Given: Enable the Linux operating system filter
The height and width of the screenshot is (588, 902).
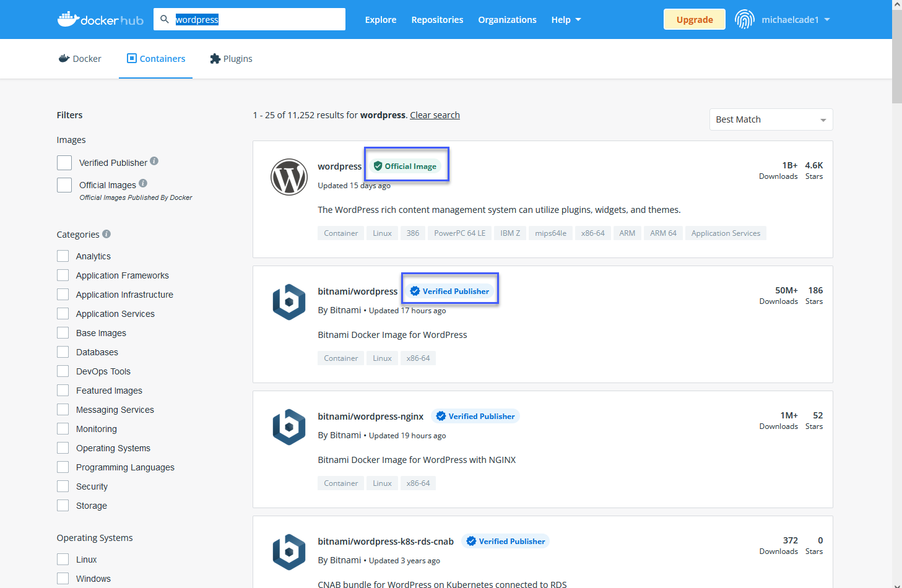Looking at the screenshot, I should coord(63,559).
